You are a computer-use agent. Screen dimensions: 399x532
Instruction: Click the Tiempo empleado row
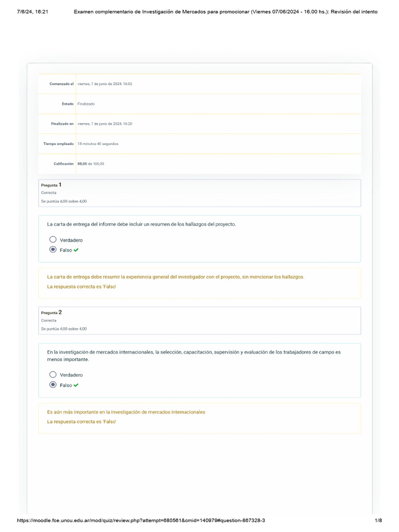(98, 143)
